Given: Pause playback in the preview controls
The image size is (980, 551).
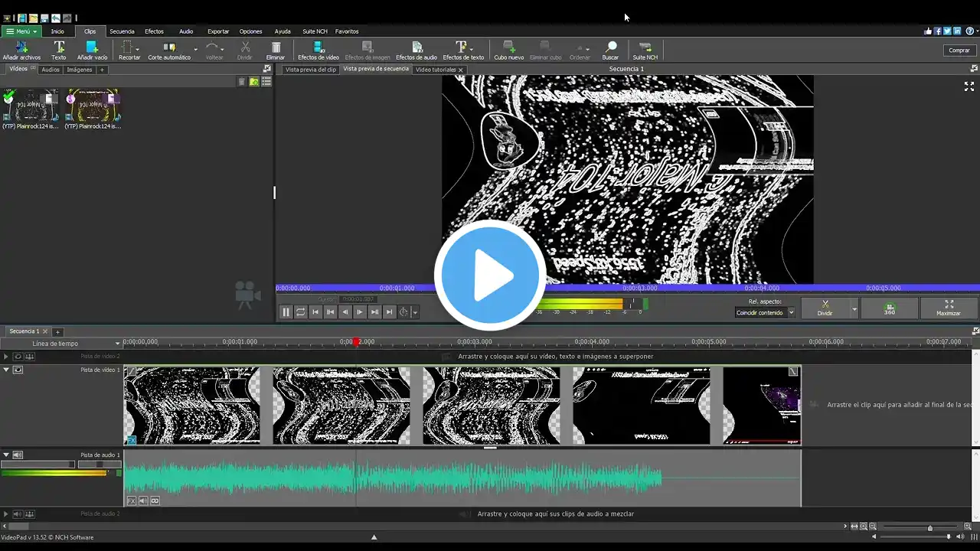Looking at the screenshot, I should pyautogui.click(x=286, y=311).
